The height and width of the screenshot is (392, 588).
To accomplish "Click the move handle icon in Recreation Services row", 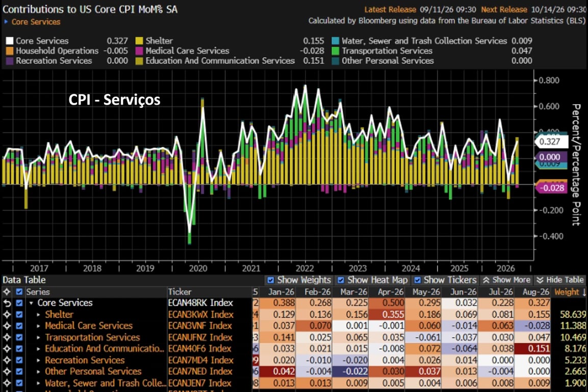I will tap(7, 360).
